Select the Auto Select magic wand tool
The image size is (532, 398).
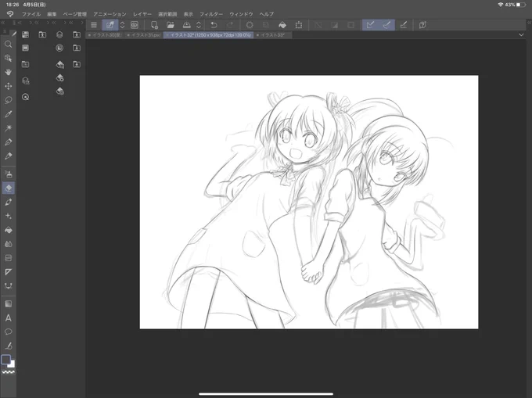8,127
